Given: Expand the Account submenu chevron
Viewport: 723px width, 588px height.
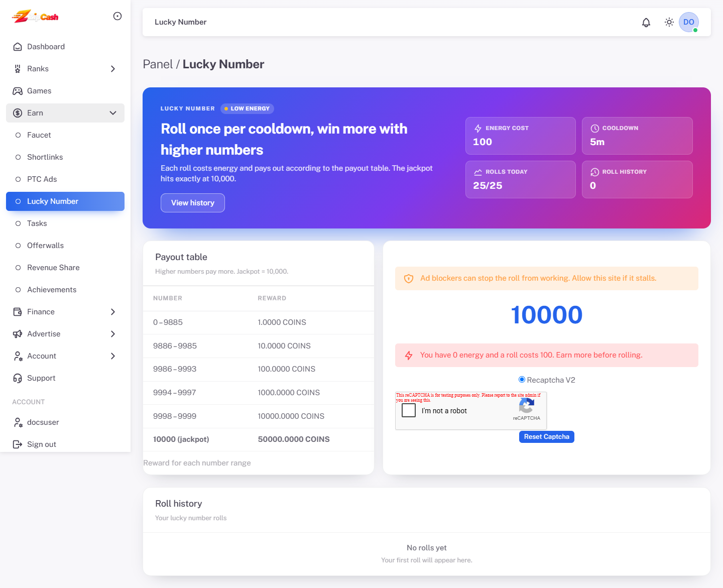Looking at the screenshot, I should [113, 356].
